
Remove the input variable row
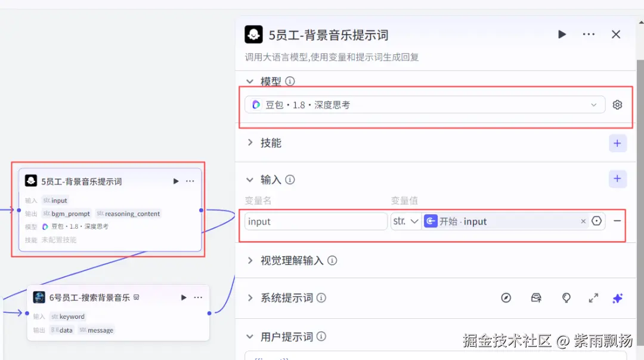click(x=617, y=221)
